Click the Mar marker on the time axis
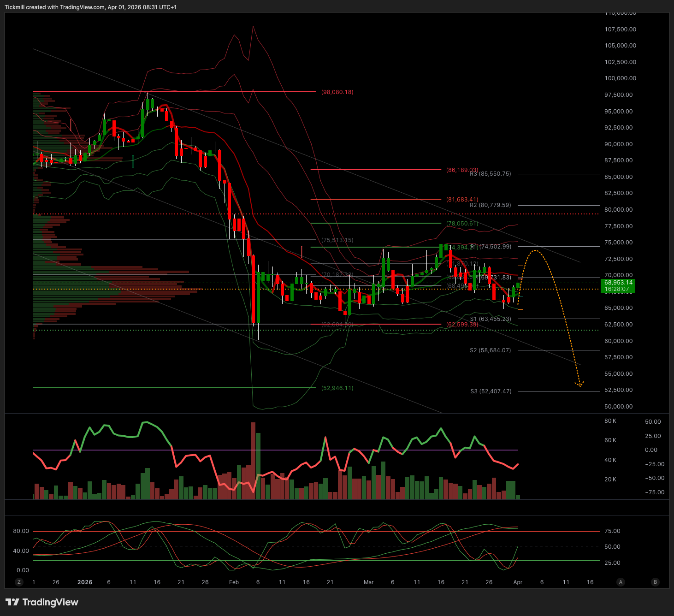 click(368, 582)
